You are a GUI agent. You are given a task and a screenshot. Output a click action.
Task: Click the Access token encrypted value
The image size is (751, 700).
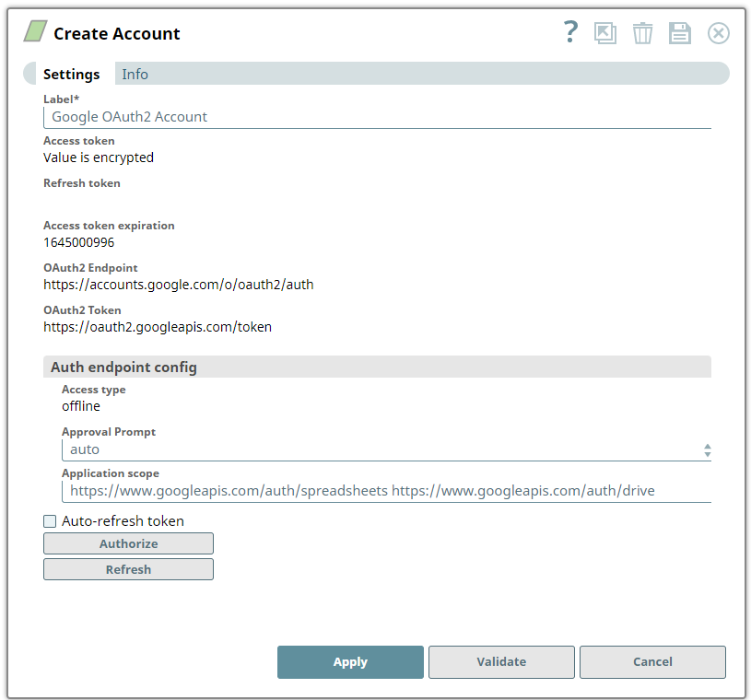[x=99, y=157]
